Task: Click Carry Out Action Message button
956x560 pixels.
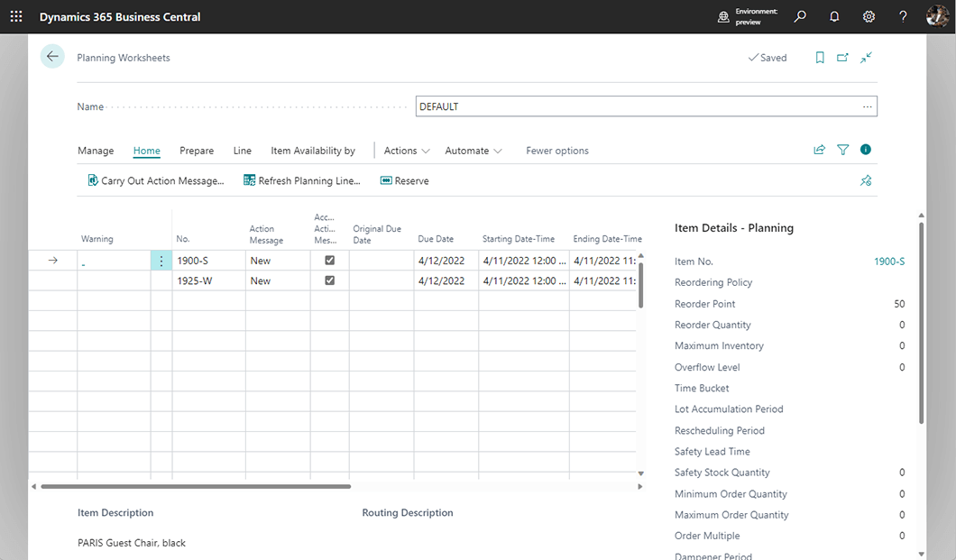Action: 155,180
